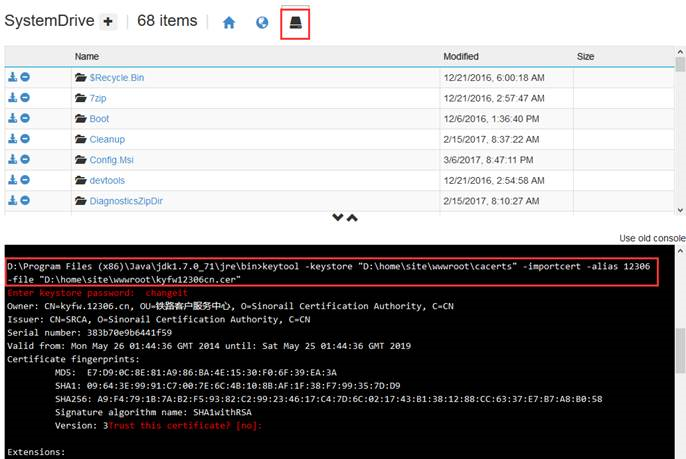Viewport: 686px width, 459px height.
Task: Click the system drive icon
Action: pos(296,22)
